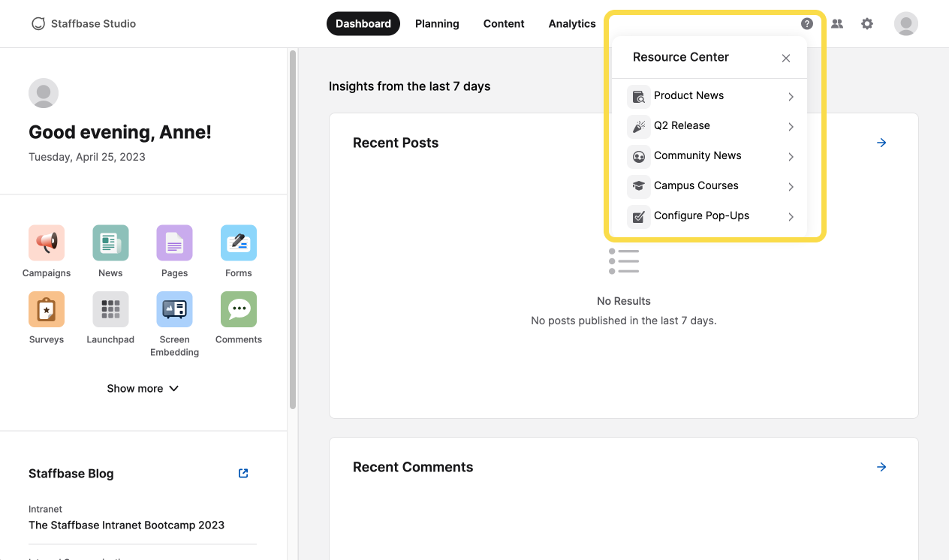Viewport: 949px width, 560px height.
Task: Select Q2 Release entry
Action: 709,126
